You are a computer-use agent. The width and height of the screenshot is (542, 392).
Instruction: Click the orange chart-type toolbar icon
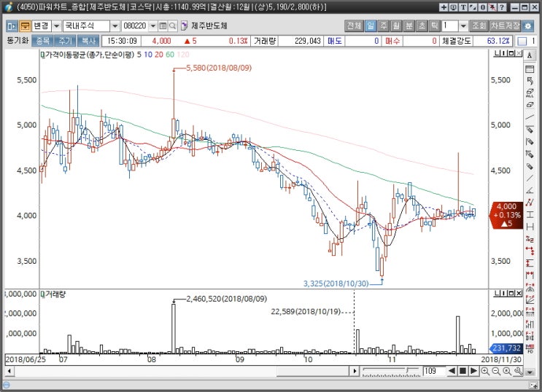(x=25, y=26)
